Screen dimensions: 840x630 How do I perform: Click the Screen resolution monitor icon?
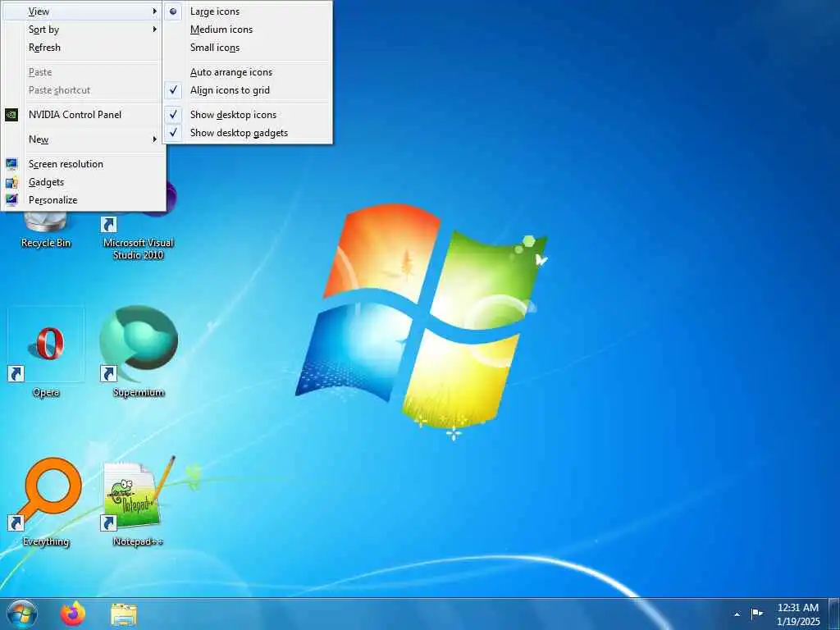tap(11, 164)
